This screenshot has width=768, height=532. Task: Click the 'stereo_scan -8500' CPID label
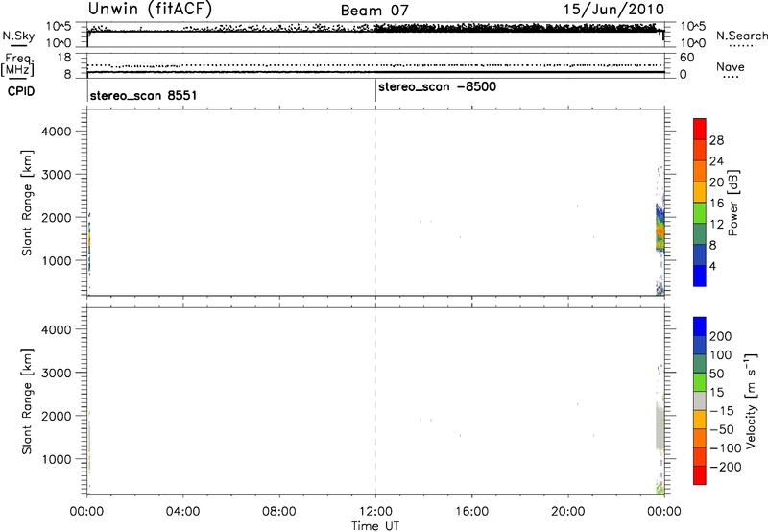click(438, 86)
